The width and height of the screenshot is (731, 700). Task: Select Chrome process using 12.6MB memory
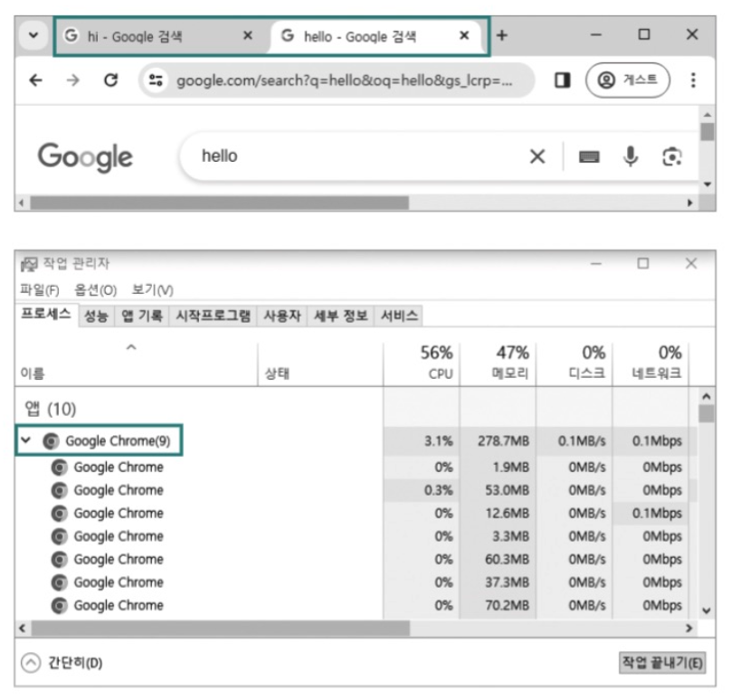(x=356, y=513)
